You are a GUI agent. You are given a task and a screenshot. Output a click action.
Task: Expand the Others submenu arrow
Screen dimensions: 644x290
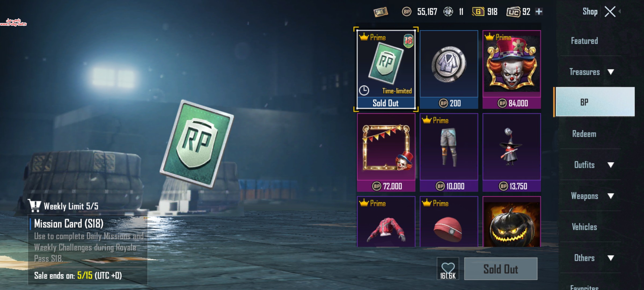611,258
